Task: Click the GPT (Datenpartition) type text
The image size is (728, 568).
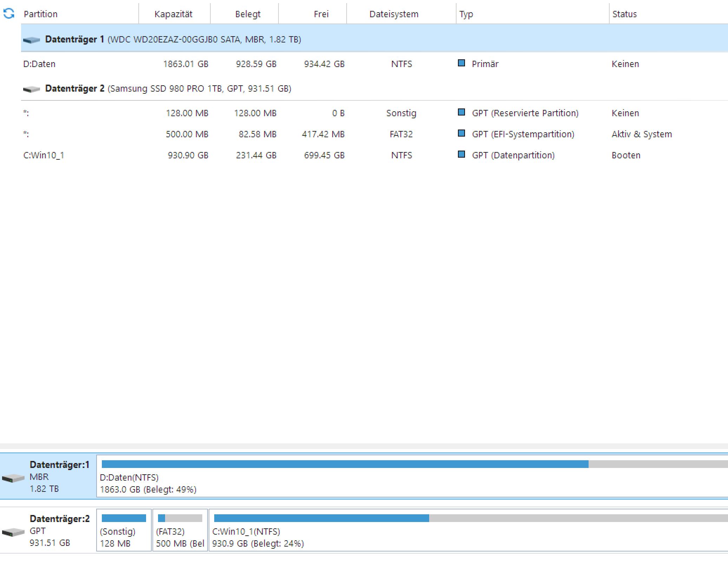Action: pos(513,155)
